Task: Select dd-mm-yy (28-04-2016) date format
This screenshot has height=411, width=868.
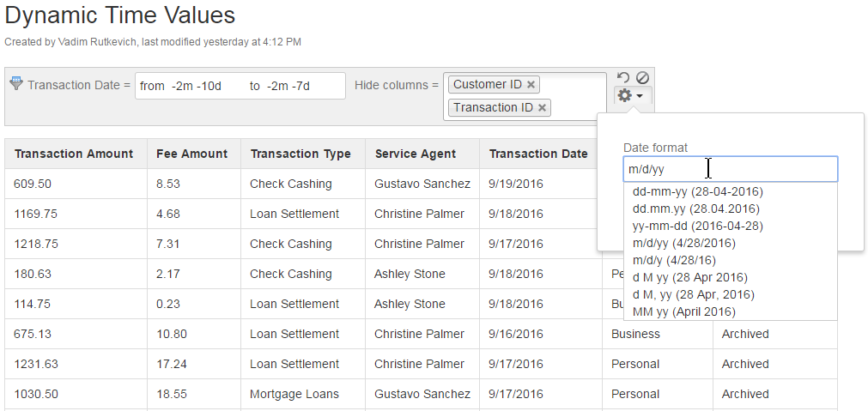Action: pyautogui.click(x=697, y=191)
